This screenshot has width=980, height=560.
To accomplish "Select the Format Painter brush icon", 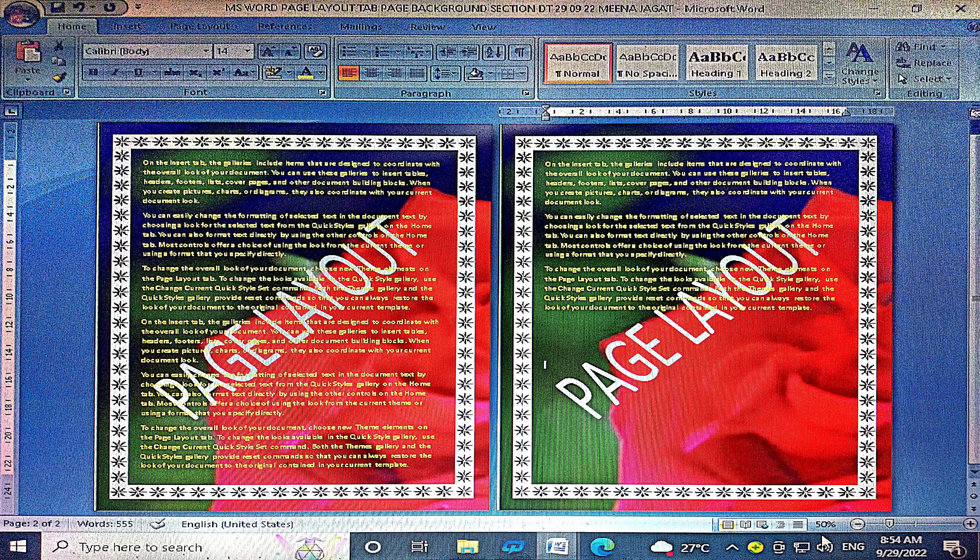I will click(x=59, y=77).
